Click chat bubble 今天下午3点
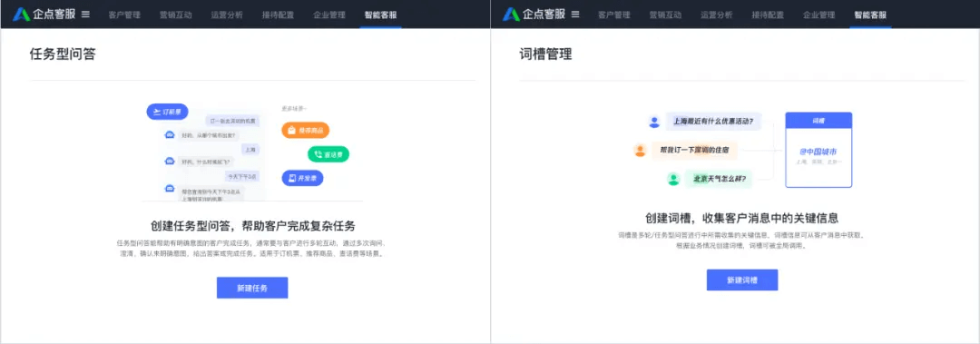The image size is (980, 344). point(242,176)
